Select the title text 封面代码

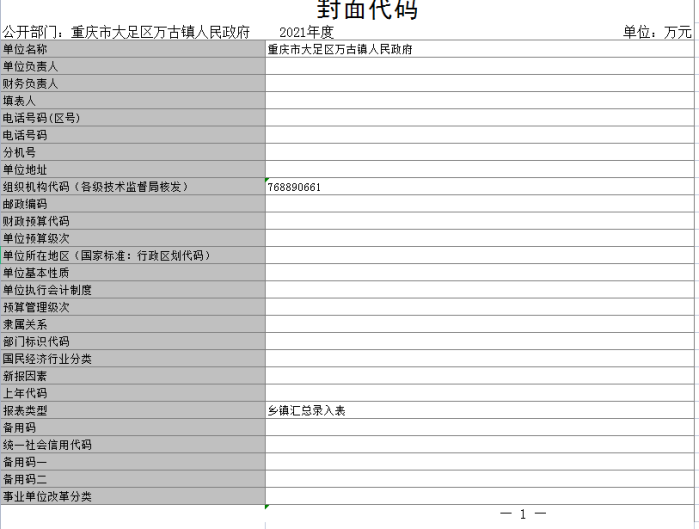367,10
